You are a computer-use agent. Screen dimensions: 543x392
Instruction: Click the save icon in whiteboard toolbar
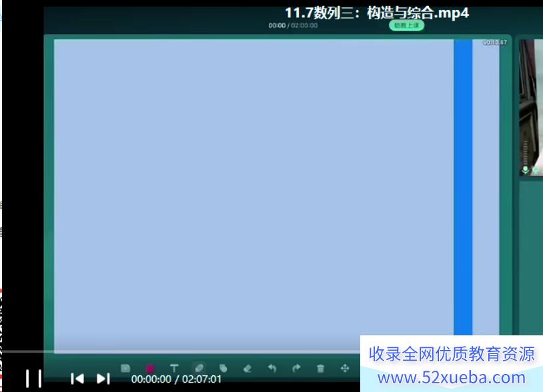[x=125, y=368]
